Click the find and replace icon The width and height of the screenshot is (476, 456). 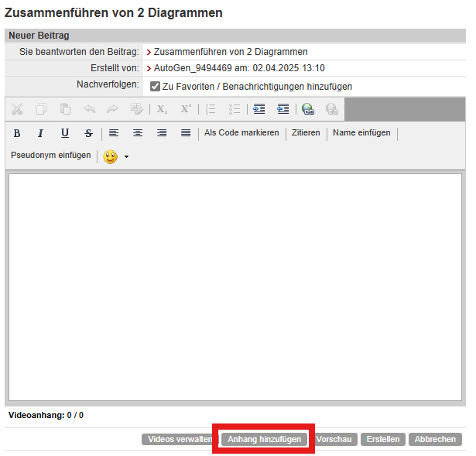[x=136, y=109]
